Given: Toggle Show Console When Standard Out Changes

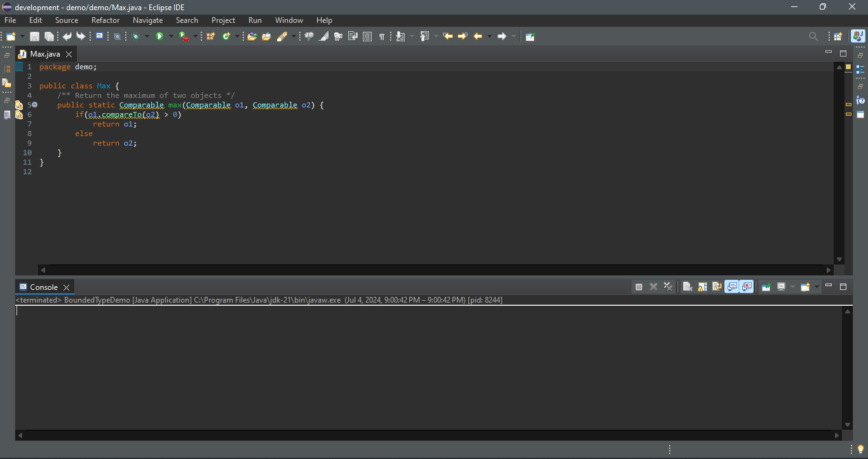Looking at the screenshot, I should (x=732, y=287).
